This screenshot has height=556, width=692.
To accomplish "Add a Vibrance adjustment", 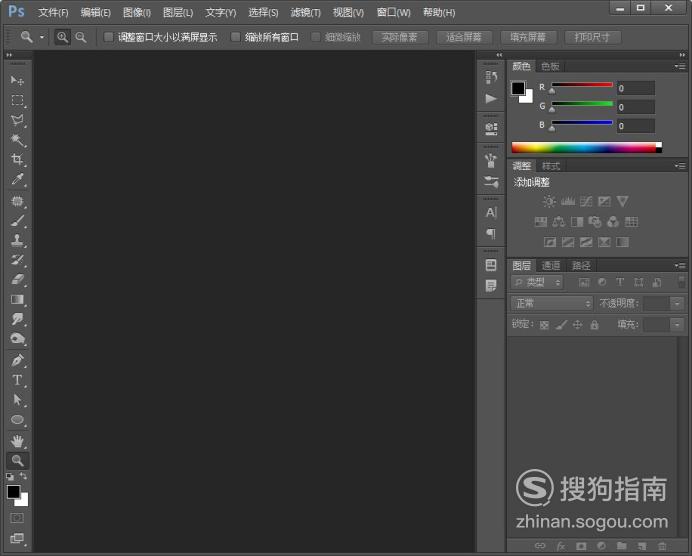I will [622, 202].
